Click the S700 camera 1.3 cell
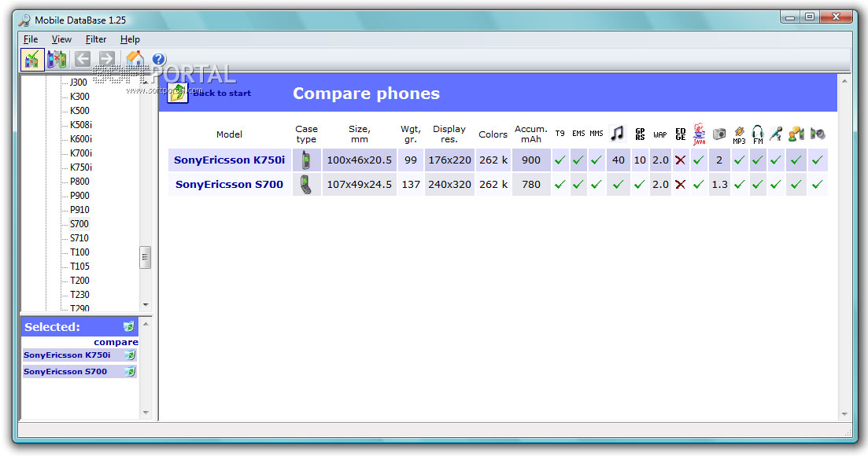The width and height of the screenshot is (868, 456). (719, 185)
